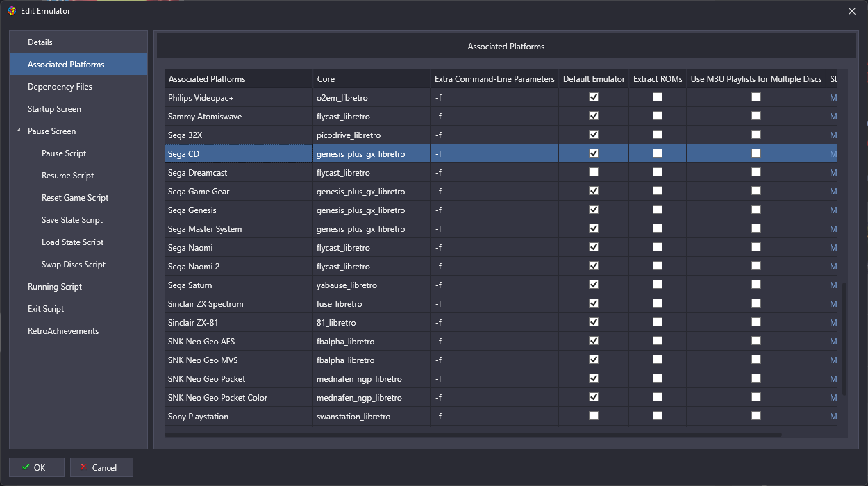Edit the -f parameter for Sony Playstation

(494, 416)
